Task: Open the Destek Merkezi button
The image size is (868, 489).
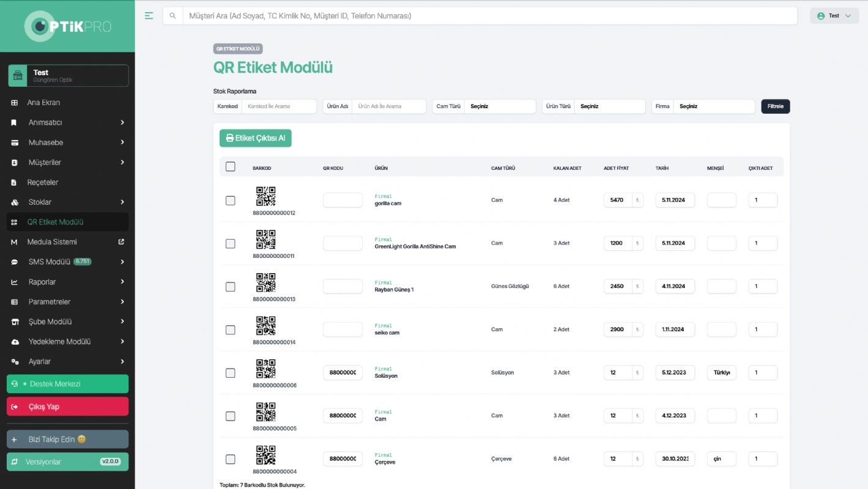Action: point(68,384)
